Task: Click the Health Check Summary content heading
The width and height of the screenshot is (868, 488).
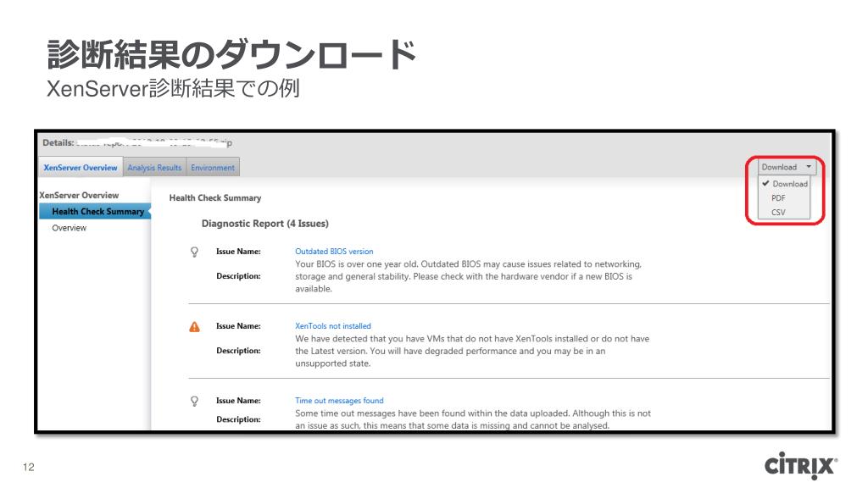Action: point(214,197)
